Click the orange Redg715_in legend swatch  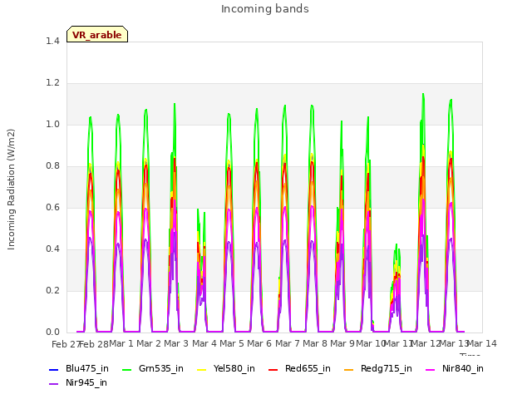coord(349,369)
